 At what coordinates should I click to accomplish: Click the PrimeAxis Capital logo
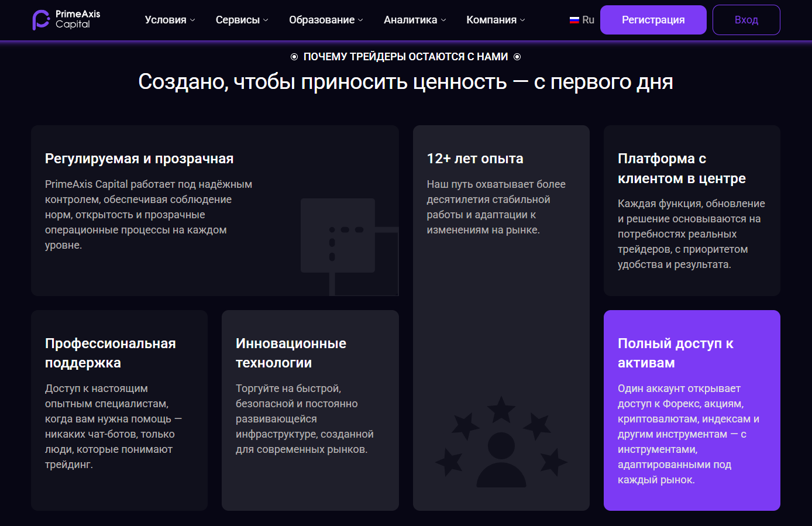click(66, 19)
